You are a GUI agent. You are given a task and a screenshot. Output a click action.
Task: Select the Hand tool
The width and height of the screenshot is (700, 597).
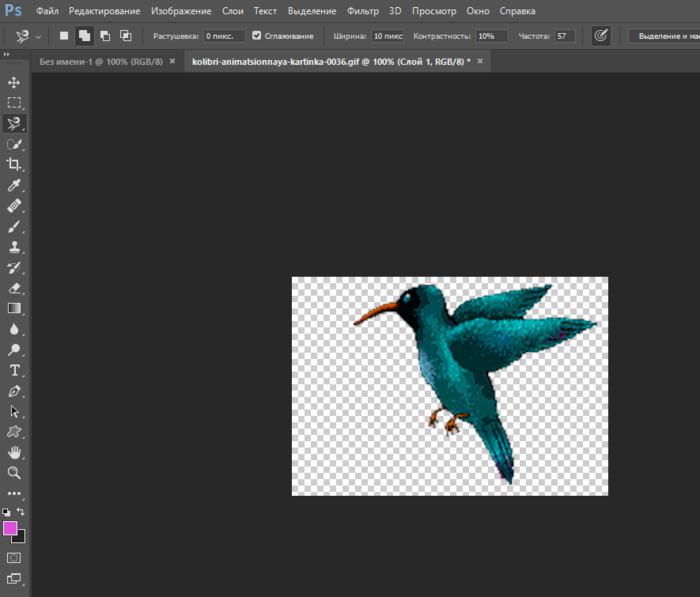(x=14, y=453)
